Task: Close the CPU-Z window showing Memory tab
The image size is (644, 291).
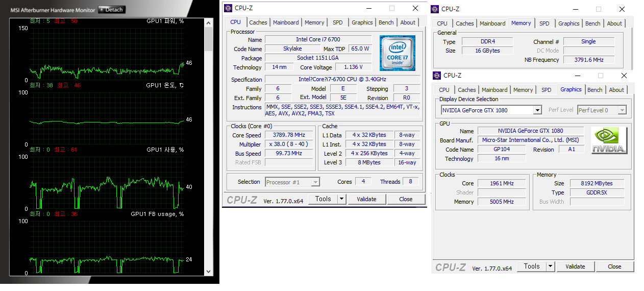Action: click(x=622, y=9)
